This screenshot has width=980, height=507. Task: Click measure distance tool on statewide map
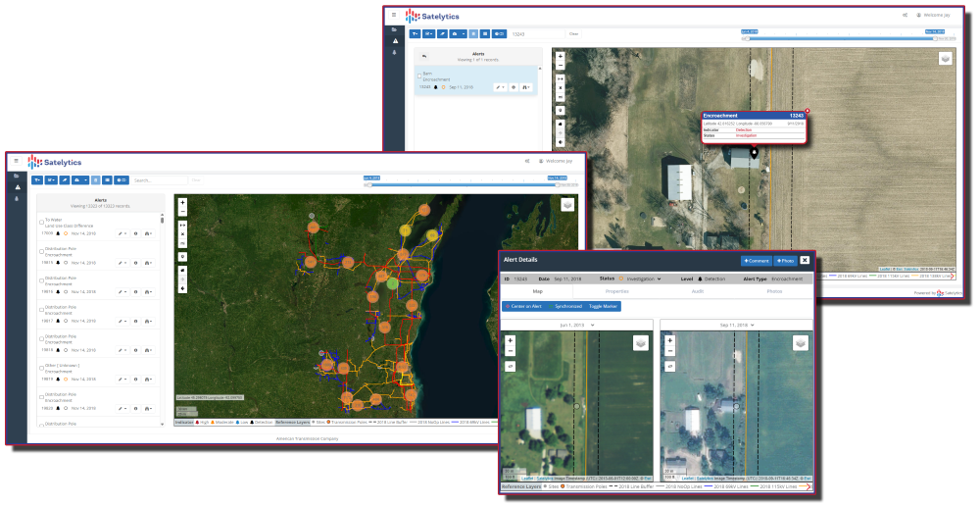pyautogui.click(x=182, y=225)
